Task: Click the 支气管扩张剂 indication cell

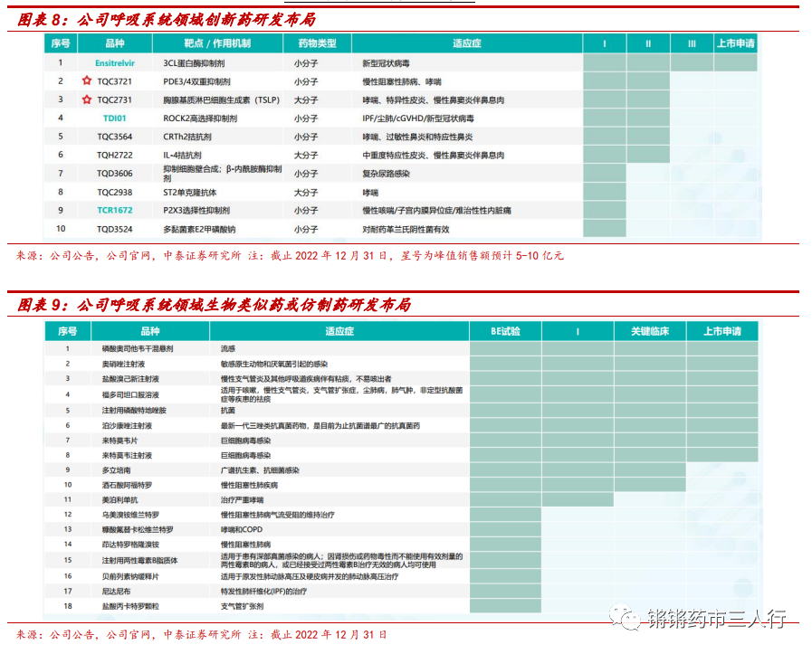Action: pyautogui.click(x=242, y=606)
